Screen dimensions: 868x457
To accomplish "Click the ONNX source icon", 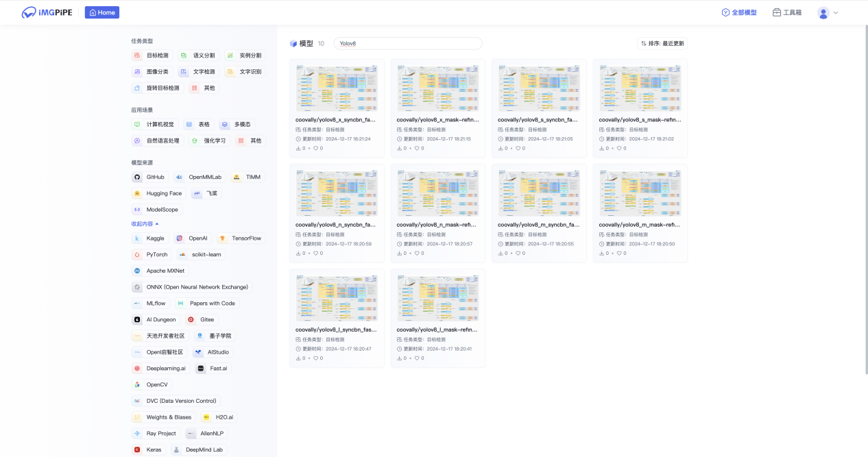I will [137, 287].
